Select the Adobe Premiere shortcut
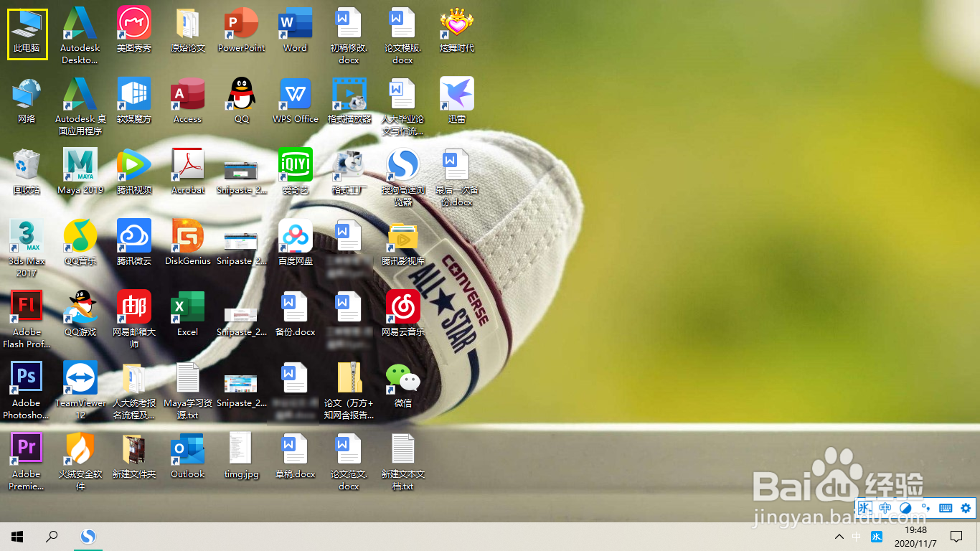The height and width of the screenshot is (551, 980). click(x=27, y=461)
